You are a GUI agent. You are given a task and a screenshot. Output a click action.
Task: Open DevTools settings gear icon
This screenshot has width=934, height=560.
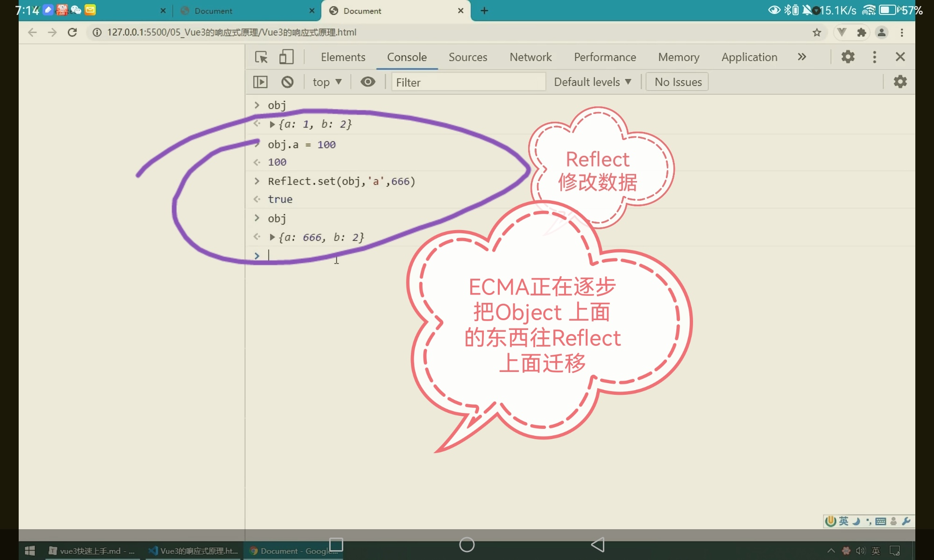tap(848, 57)
